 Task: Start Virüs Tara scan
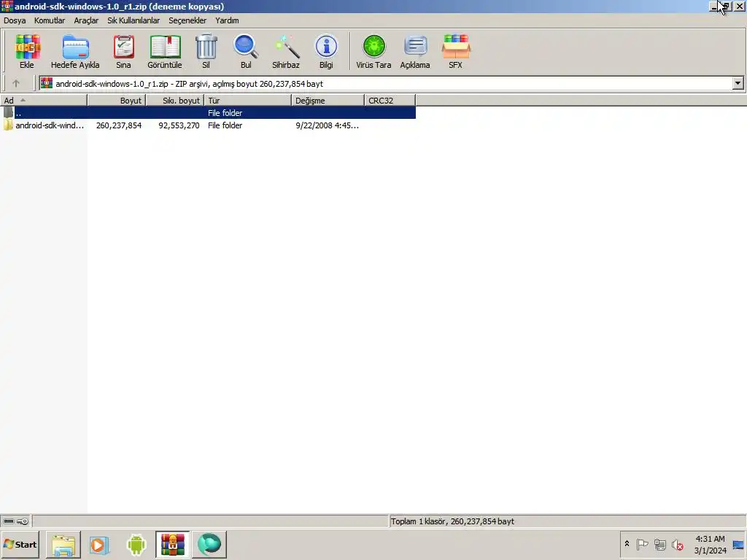click(x=374, y=51)
